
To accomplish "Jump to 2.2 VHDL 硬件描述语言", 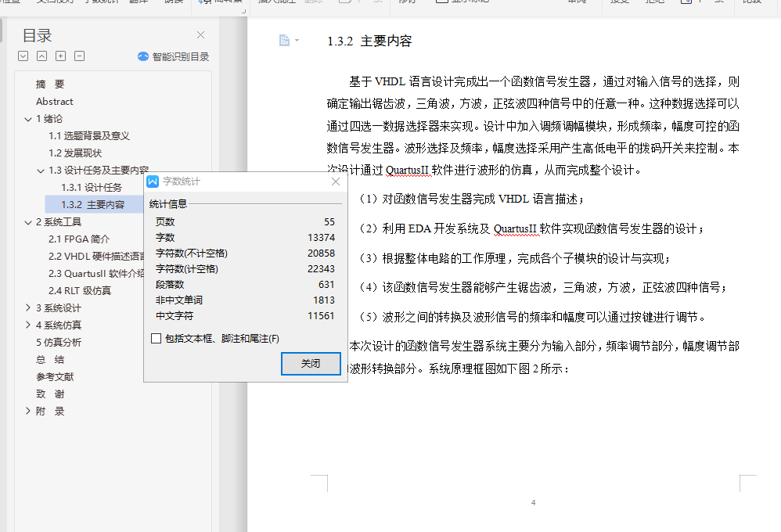I will [96, 257].
